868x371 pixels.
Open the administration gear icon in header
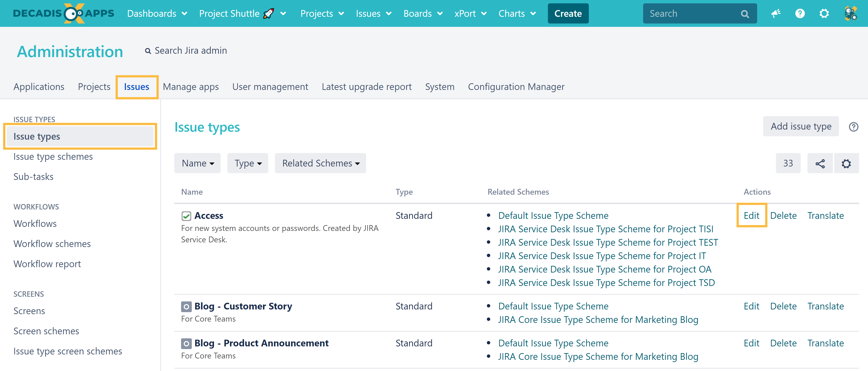point(824,13)
